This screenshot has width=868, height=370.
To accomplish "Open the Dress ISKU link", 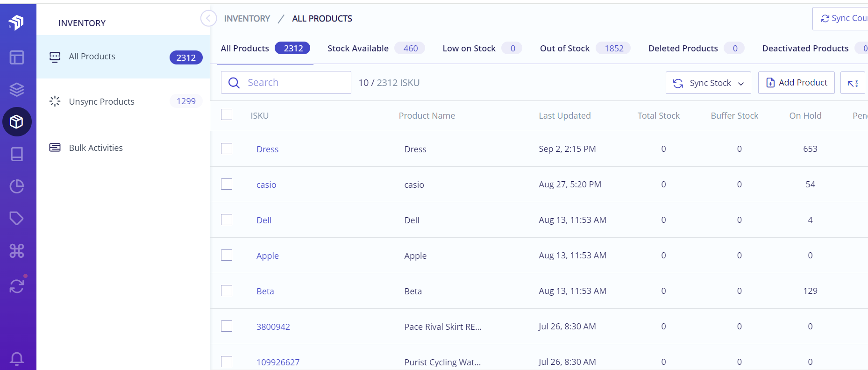I will point(267,149).
